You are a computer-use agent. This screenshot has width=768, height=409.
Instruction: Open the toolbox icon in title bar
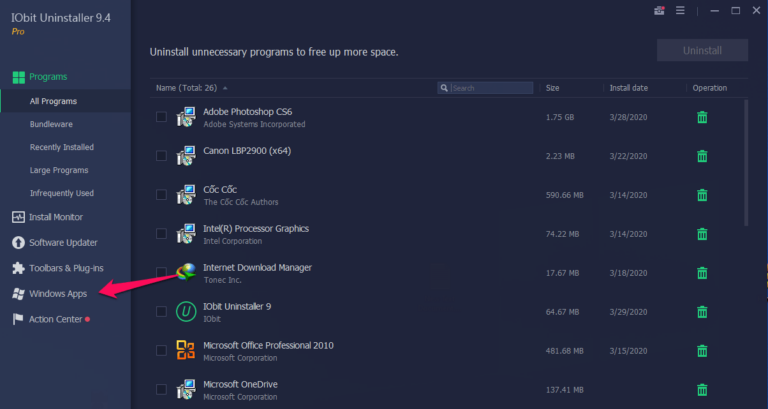pyautogui.click(x=659, y=11)
